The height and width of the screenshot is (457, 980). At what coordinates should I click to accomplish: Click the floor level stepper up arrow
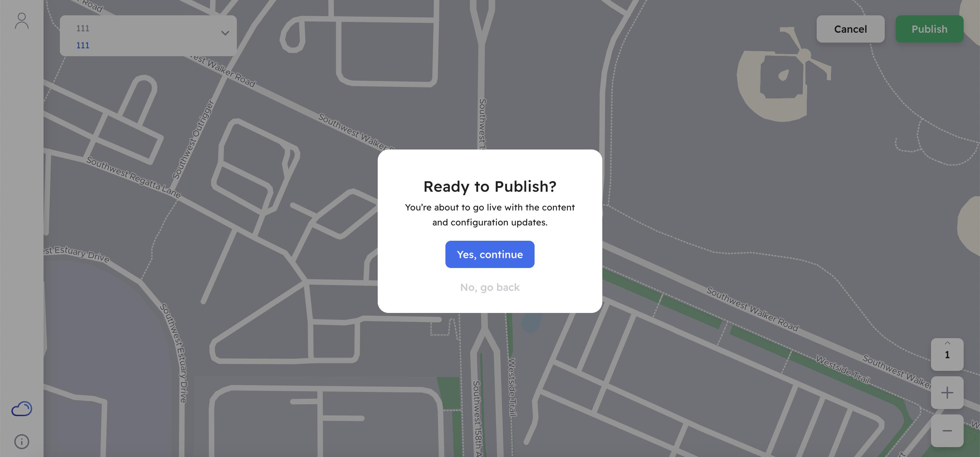tap(947, 343)
